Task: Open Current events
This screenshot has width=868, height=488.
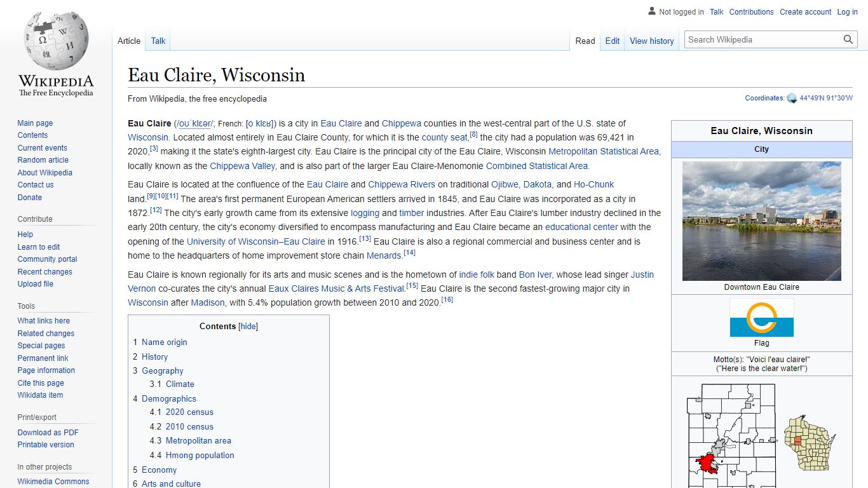Action: tap(42, 148)
